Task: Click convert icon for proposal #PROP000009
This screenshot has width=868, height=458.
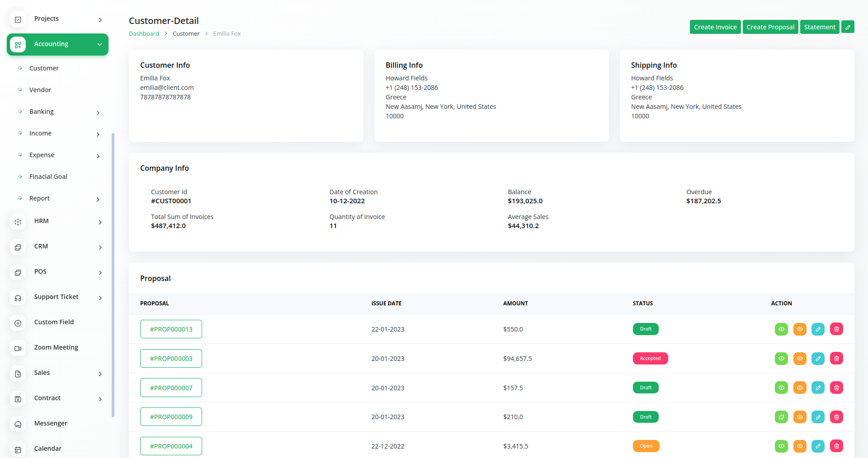Action: [781, 417]
